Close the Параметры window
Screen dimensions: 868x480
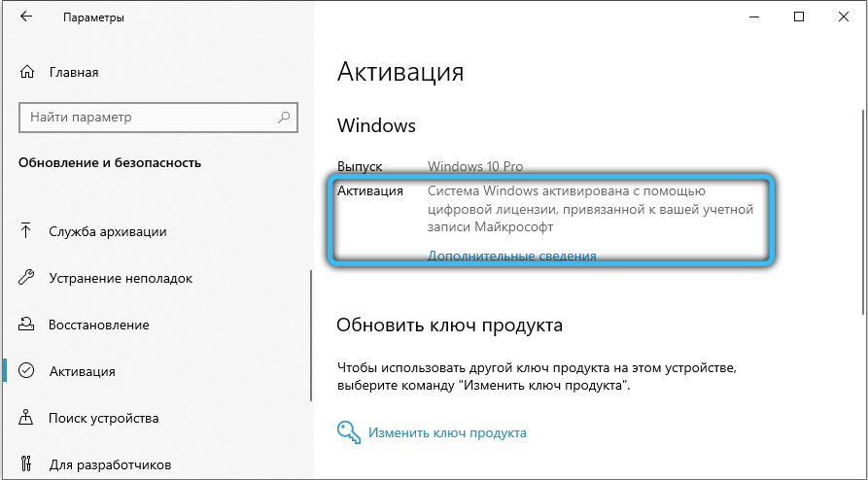click(x=843, y=17)
